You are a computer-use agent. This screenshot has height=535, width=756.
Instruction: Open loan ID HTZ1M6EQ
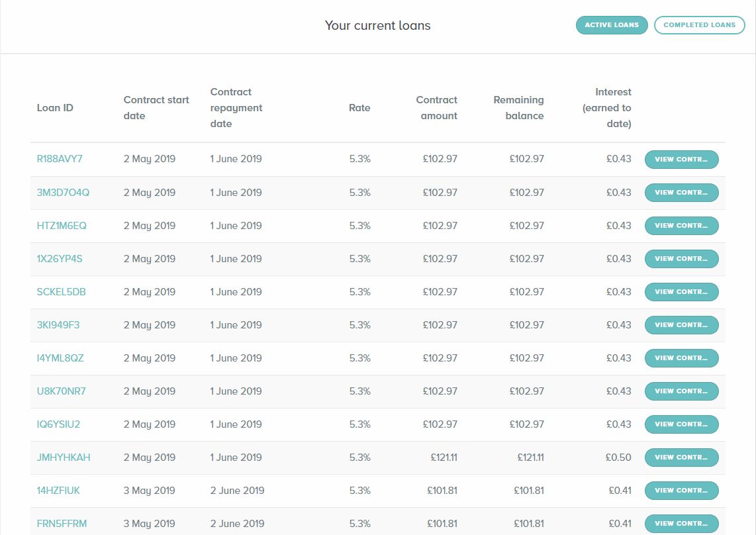62,225
